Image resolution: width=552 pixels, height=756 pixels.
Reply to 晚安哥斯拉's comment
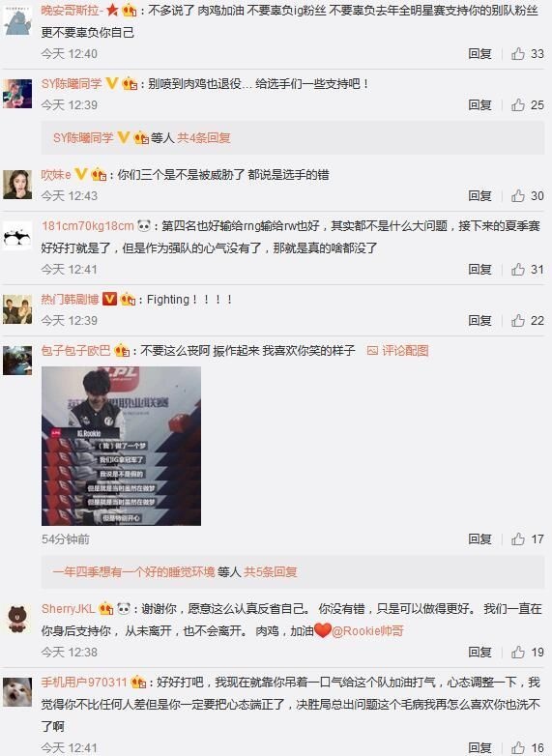tap(479, 53)
